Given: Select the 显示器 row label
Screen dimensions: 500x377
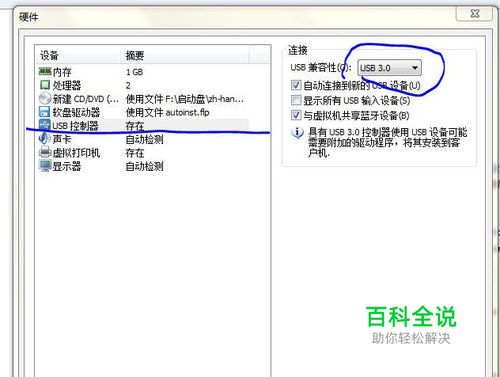Looking at the screenshot, I should tap(67, 166).
